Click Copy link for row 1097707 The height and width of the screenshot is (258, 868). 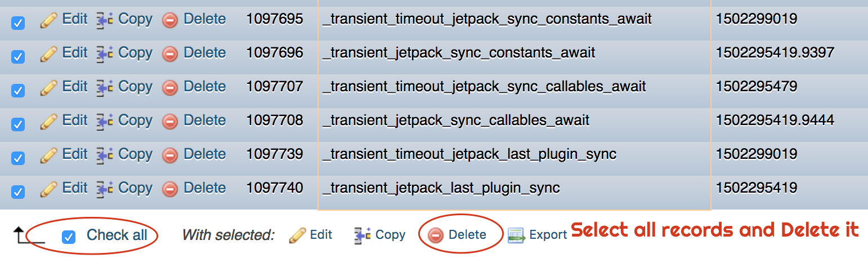tap(135, 87)
